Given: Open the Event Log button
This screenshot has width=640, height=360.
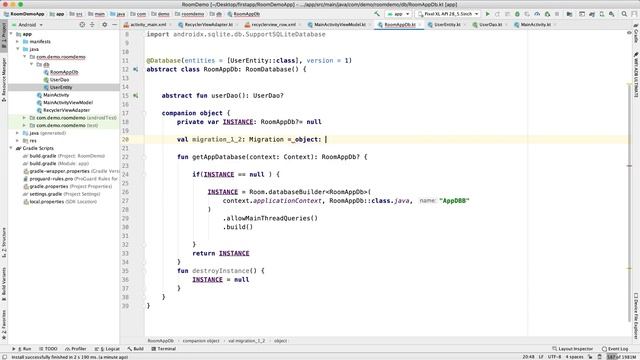Looking at the screenshot, I should tap(615, 349).
